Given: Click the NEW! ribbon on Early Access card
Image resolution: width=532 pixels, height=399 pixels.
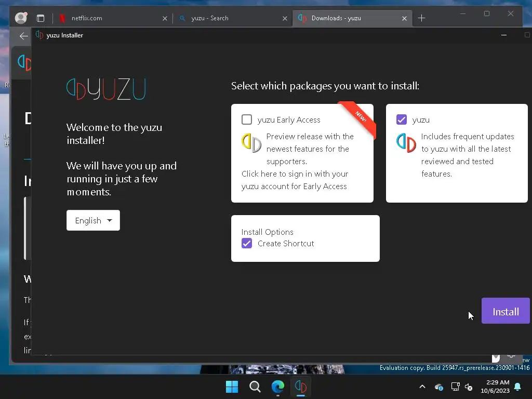Looking at the screenshot, I should coord(359,118).
